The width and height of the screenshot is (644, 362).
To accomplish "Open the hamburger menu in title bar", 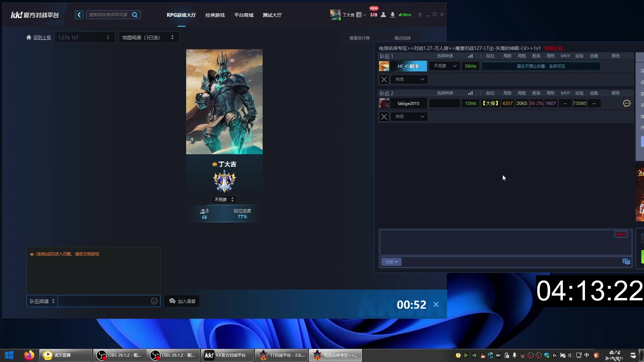I will [420, 15].
